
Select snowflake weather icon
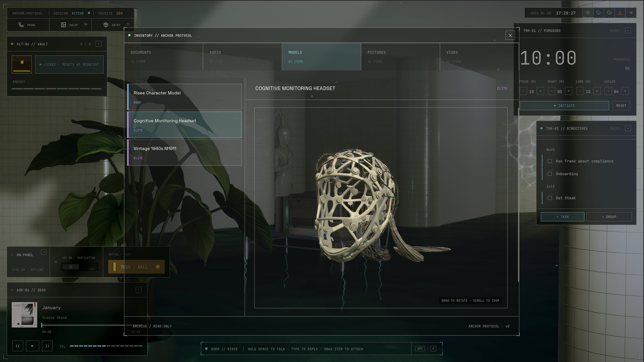click(x=631, y=13)
